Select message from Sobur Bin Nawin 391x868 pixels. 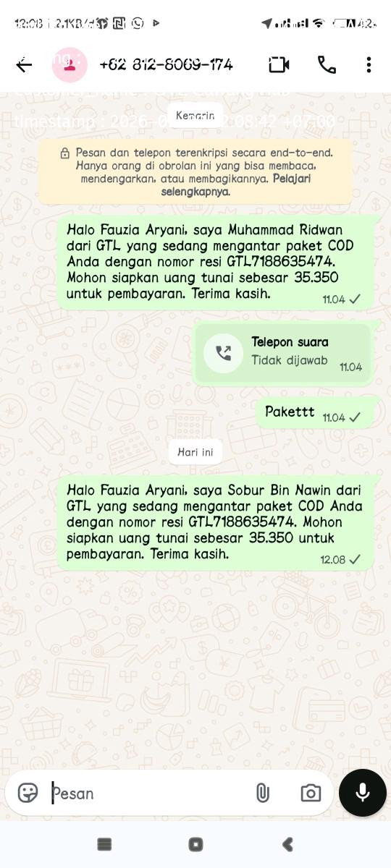click(x=214, y=522)
